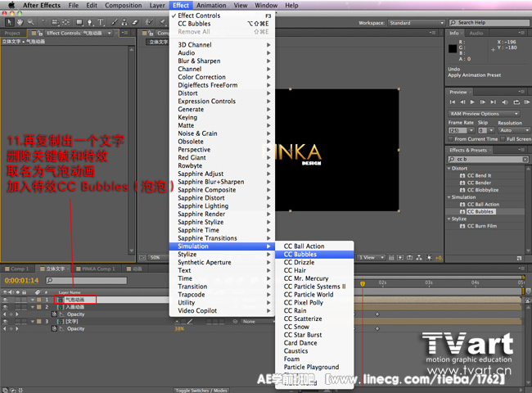Step forward one frame in Preview
The height and width of the screenshot is (393, 532).
pos(482,102)
